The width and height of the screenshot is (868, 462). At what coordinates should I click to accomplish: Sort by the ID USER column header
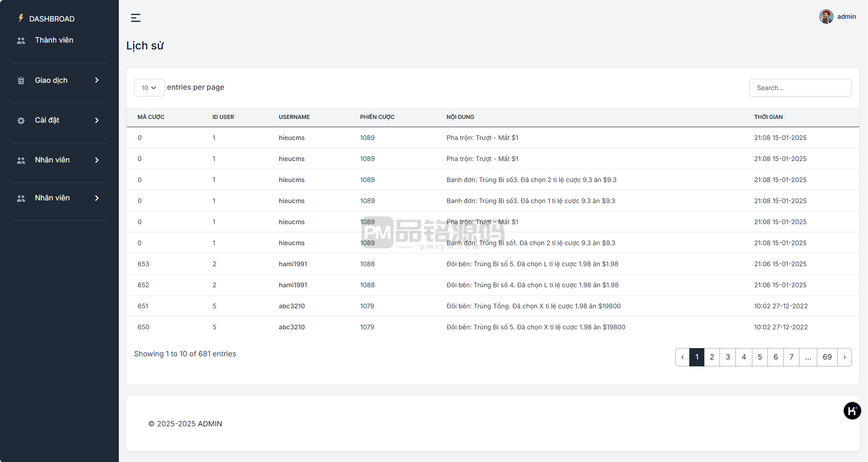[223, 117]
